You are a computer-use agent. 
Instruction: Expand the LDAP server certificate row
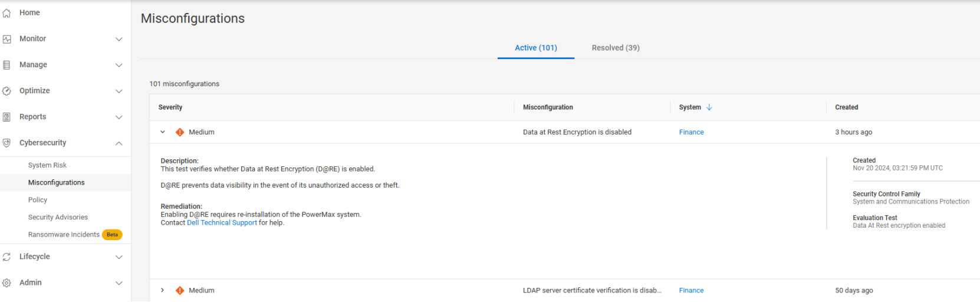click(x=163, y=290)
